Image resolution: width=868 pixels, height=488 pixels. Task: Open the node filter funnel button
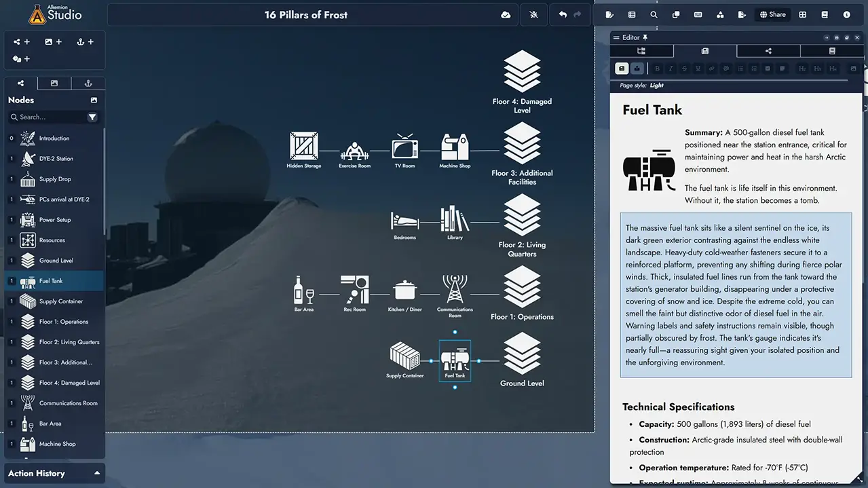pos(92,117)
